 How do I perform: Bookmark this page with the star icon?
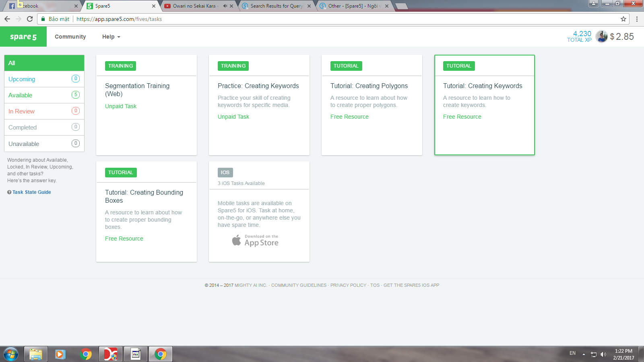623,19
